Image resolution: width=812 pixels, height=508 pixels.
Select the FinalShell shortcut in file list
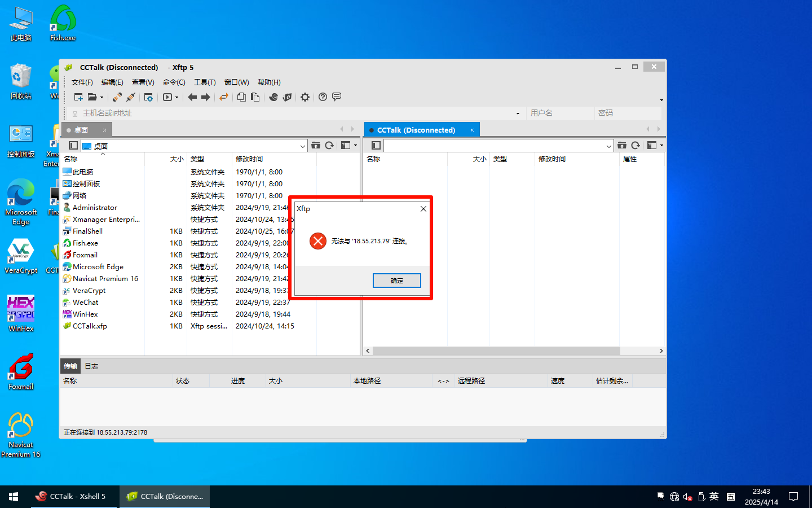coord(87,231)
